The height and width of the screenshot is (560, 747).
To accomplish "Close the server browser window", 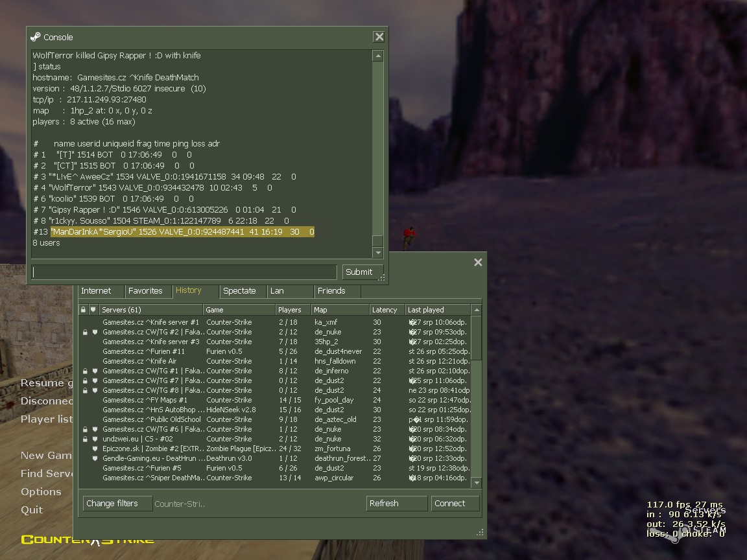I will tap(479, 262).
